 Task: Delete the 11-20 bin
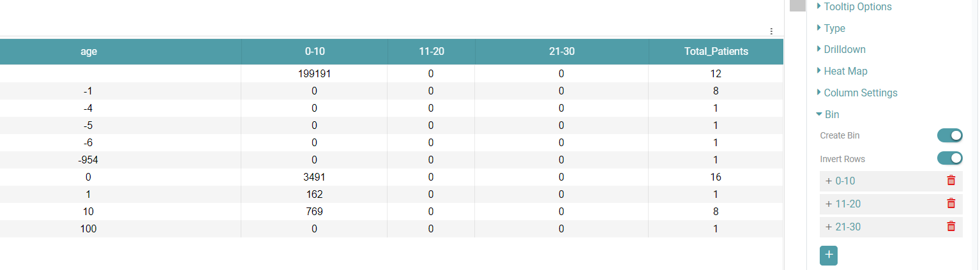tap(951, 204)
